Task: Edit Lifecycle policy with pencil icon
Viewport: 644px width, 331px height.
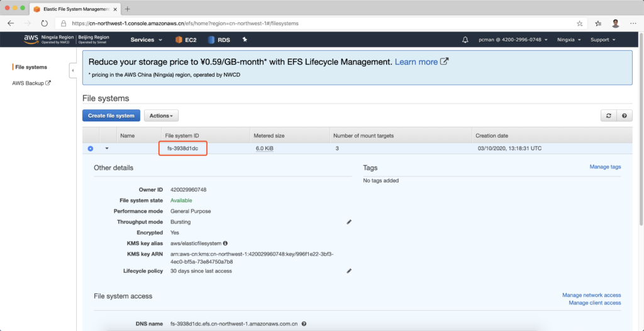Action: coord(349,271)
